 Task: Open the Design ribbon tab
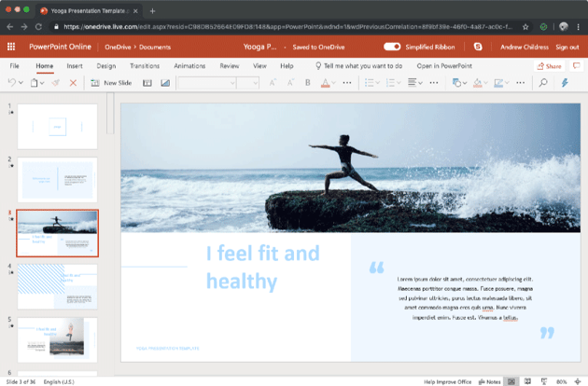(105, 66)
